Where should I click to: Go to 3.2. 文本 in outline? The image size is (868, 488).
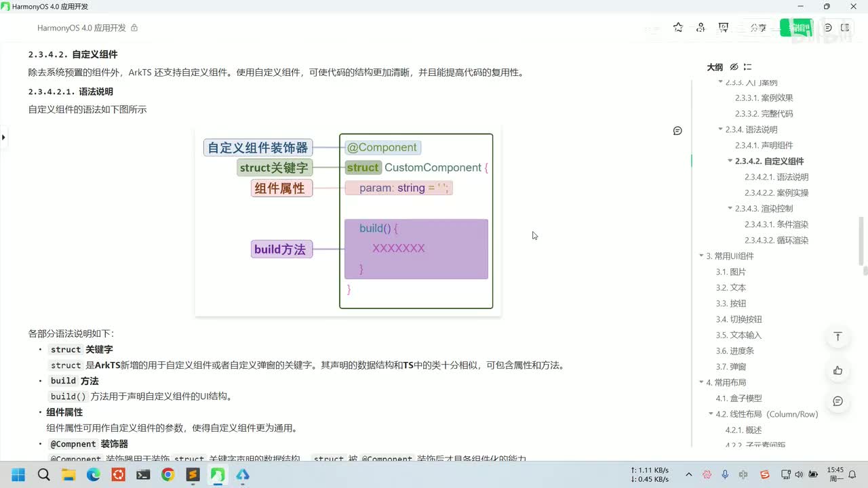(731, 288)
